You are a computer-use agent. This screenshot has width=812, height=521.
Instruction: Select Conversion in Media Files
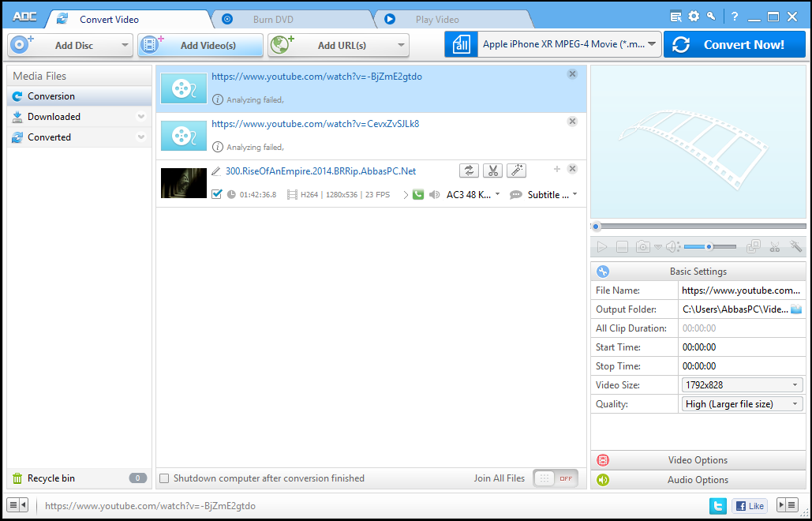pyautogui.click(x=79, y=96)
